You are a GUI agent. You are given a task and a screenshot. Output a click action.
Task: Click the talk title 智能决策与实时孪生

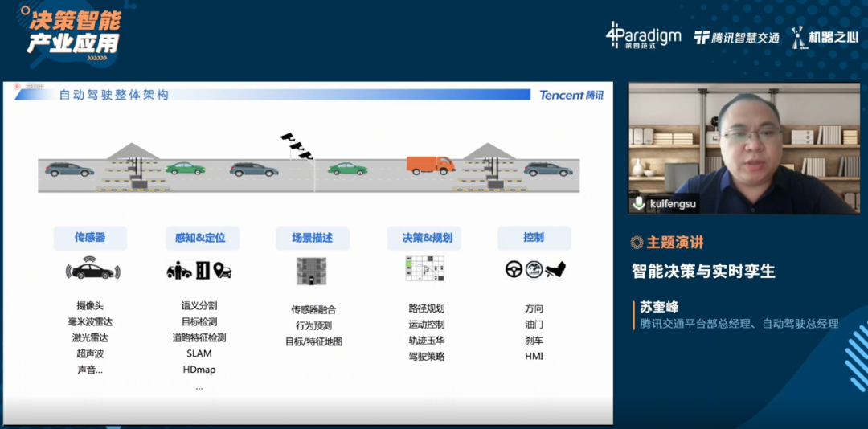click(703, 271)
